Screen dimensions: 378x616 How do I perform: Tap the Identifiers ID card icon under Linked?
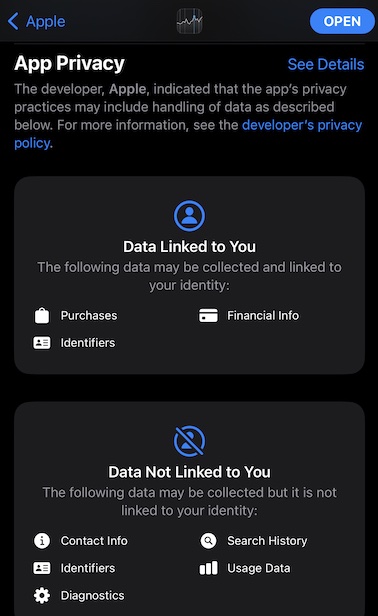click(42, 343)
